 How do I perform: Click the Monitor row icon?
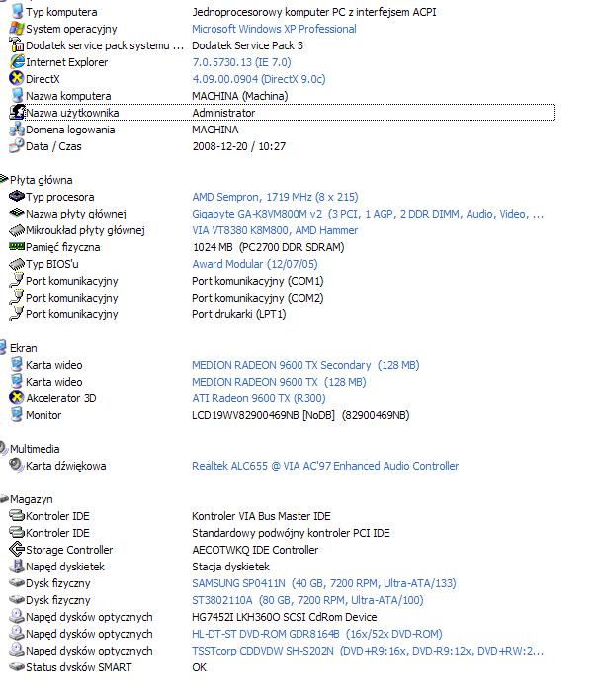click(16, 415)
